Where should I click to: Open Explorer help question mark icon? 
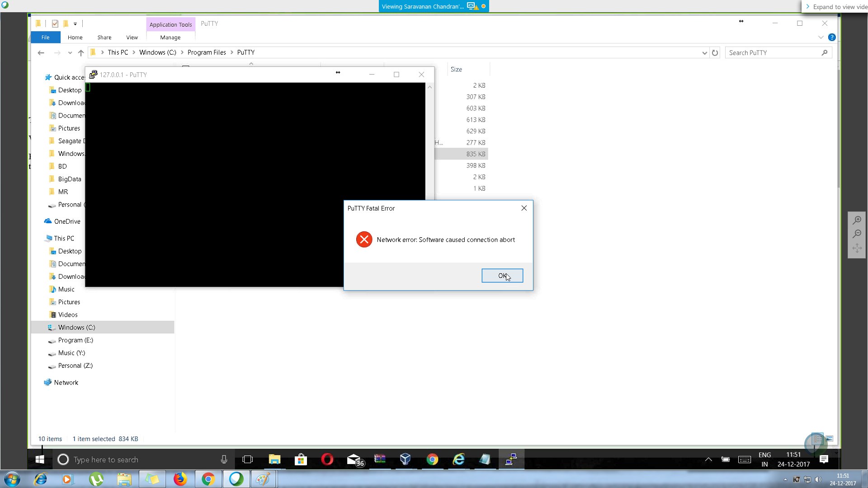pos(832,38)
